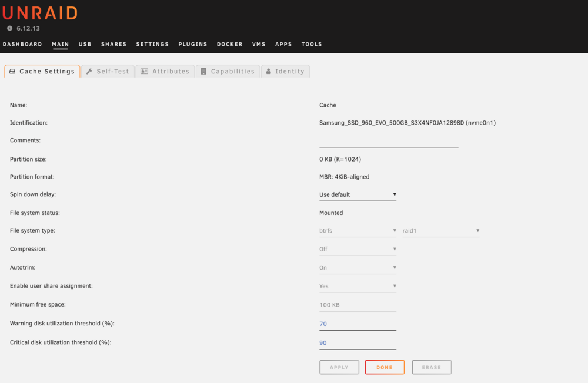Click the Self-Test wrench icon

pyautogui.click(x=89, y=71)
